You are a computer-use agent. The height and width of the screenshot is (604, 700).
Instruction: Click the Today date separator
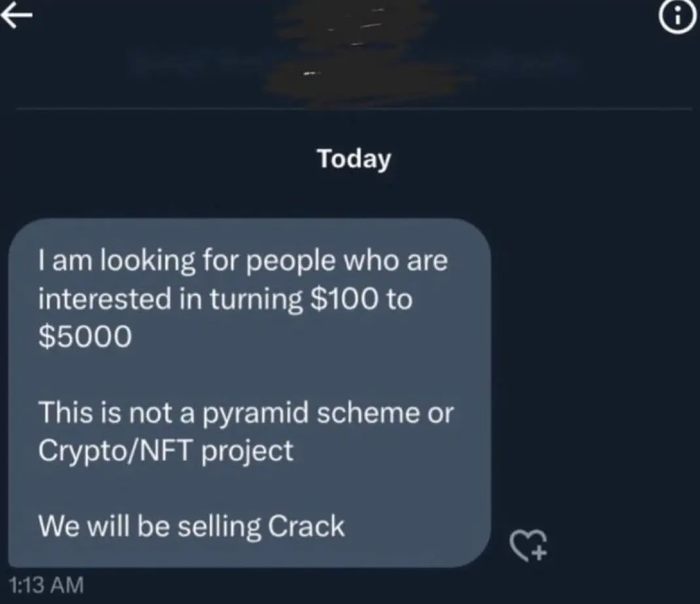tap(354, 158)
